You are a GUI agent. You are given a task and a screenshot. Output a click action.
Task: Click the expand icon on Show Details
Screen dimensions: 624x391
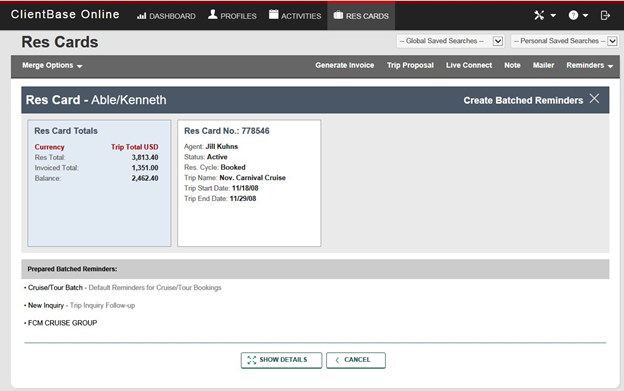tap(252, 360)
